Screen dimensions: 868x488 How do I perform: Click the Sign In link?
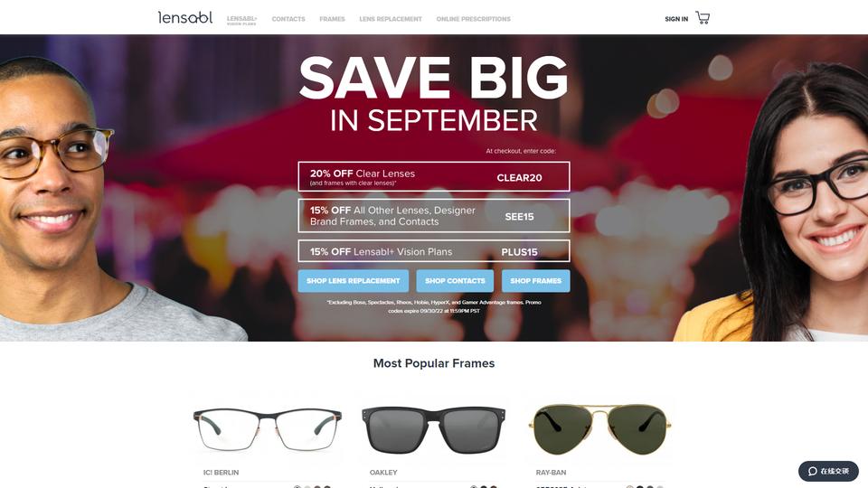[676, 19]
